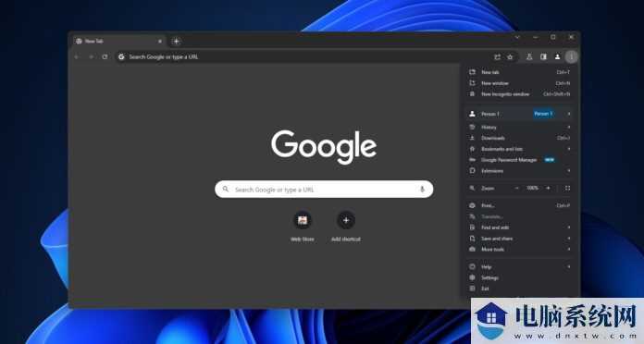Choose Print from the menu
Viewport: 644px width, 344px height.
pyautogui.click(x=519, y=205)
